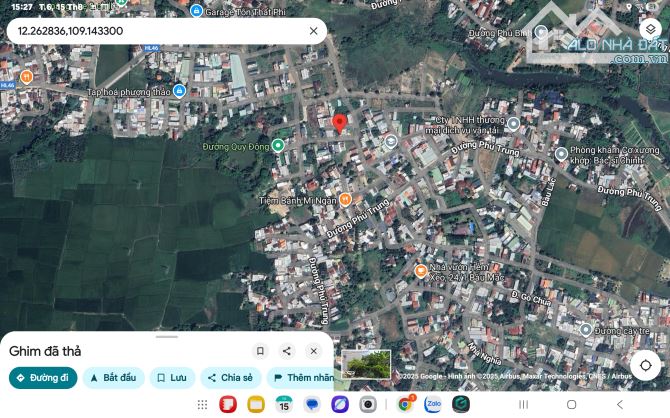Clear the coordinates search box
Viewport: 670px width, 418px height.
click(313, 31)
